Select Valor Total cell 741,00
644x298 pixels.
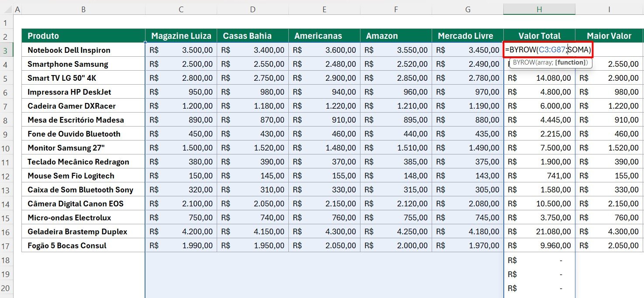539,175
